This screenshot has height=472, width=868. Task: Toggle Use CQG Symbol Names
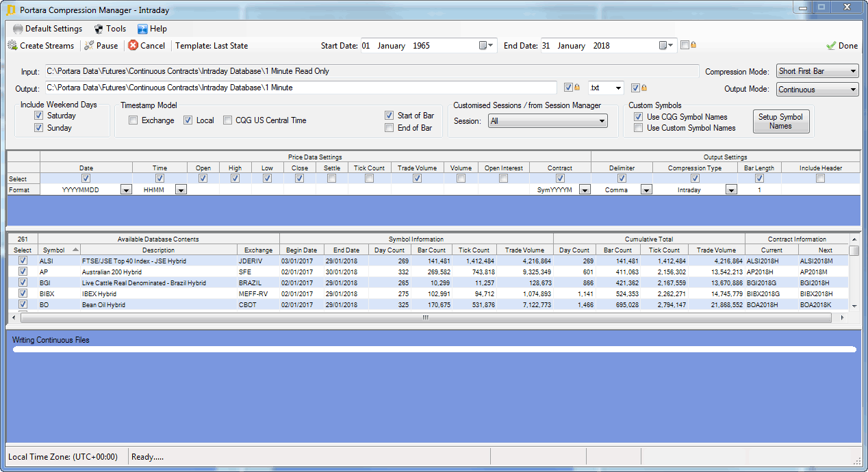(x=639, y=117)
